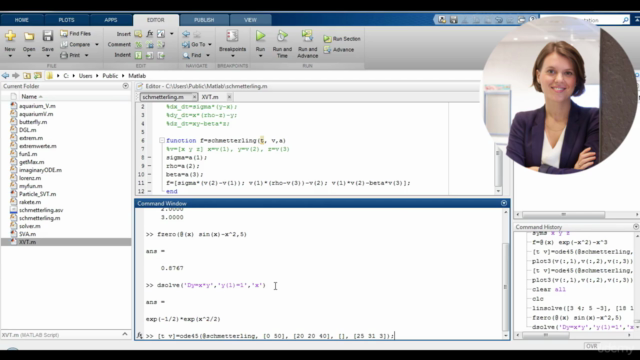Viewport: 640px width, 360px height.
Task: Insert function with fx icon
Action: pyautogui.click(x=150, y=33)
